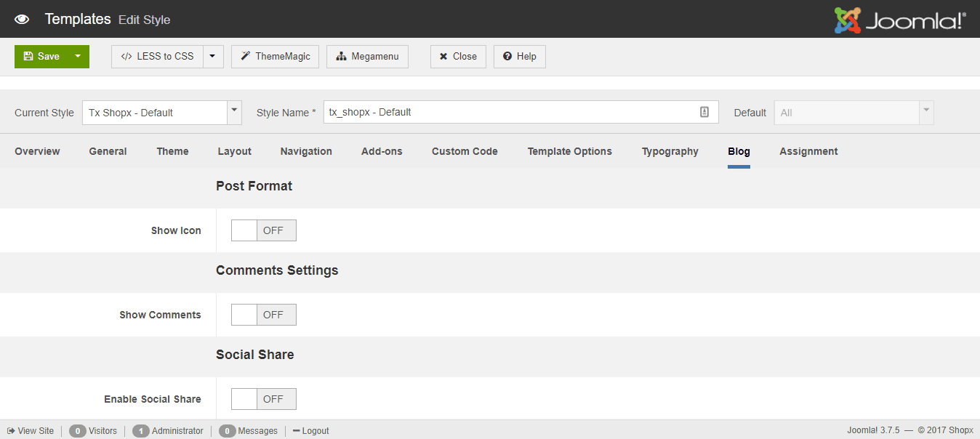Click the code icon on LESS to CSS
Screen dimensions: 980x439
pos(125,56)
